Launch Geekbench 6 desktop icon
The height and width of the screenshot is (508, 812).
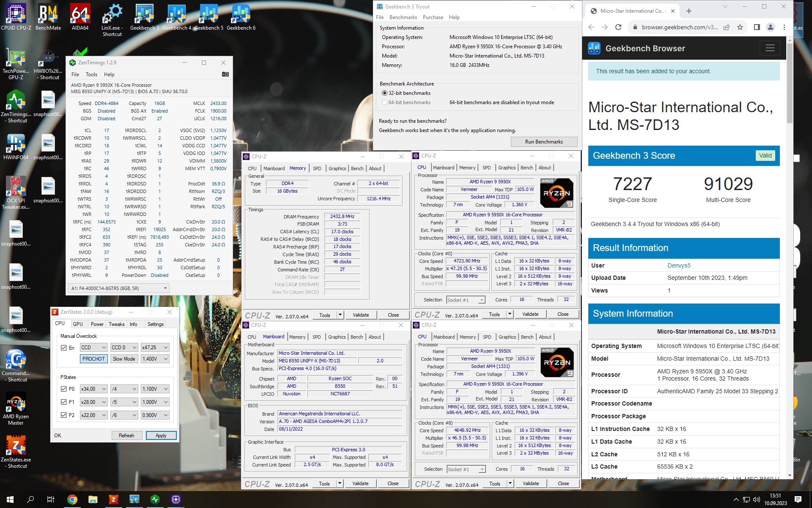pos(241,17)
